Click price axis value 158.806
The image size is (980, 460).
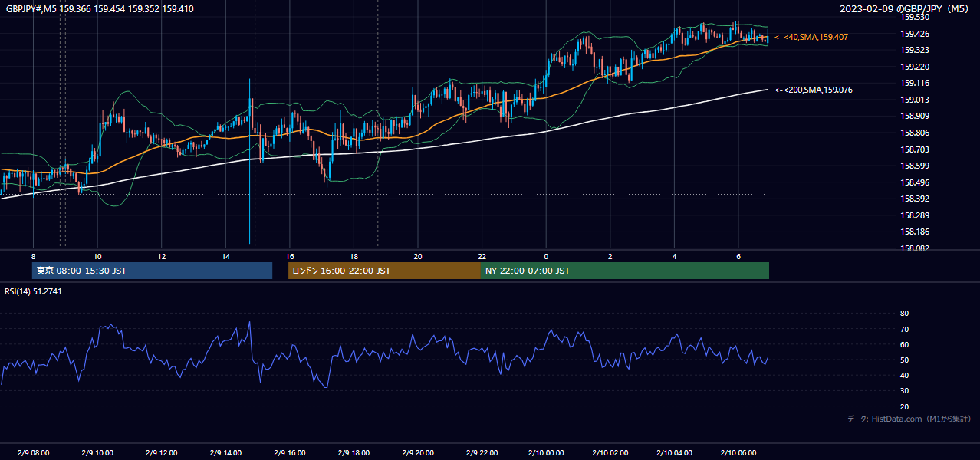point(915,133)
